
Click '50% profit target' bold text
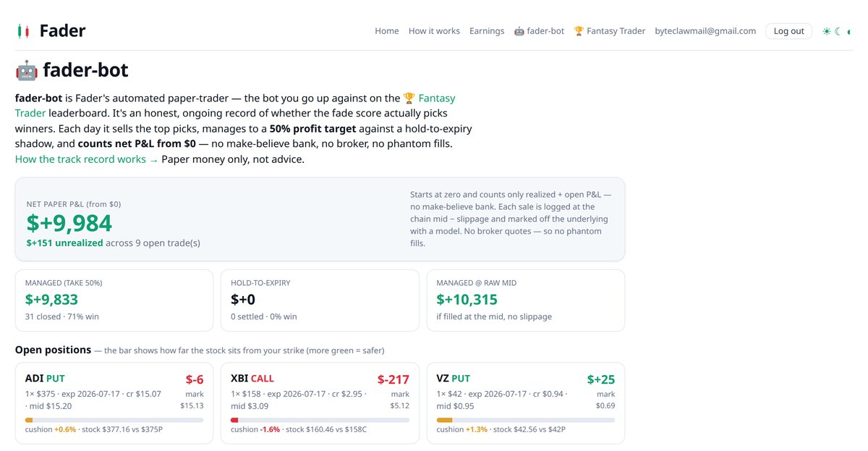coord(312,129)
